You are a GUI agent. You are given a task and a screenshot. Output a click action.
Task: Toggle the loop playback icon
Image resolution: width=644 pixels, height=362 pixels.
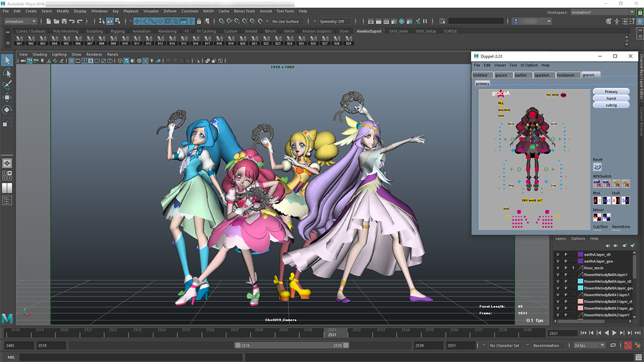[x=613, y=345]
